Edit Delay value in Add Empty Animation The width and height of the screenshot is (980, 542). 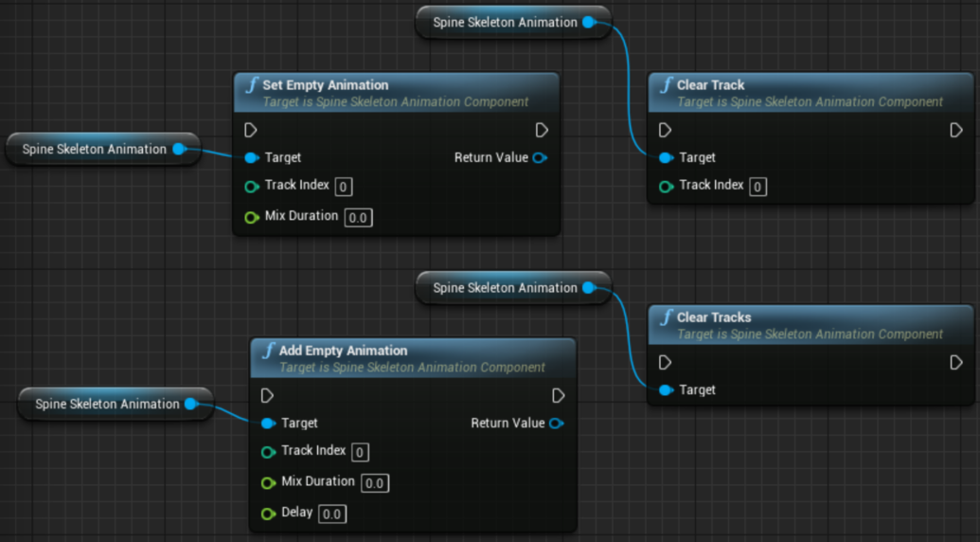coord(331,515)
